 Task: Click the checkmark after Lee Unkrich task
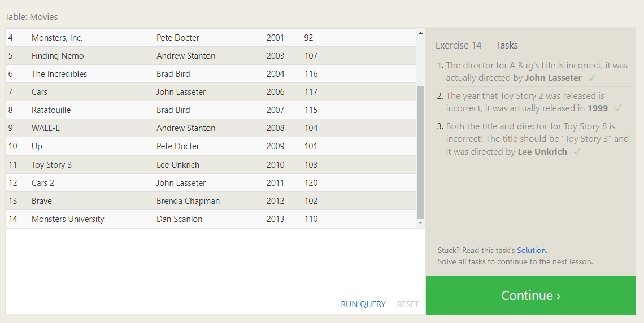[x=577, y=152]
